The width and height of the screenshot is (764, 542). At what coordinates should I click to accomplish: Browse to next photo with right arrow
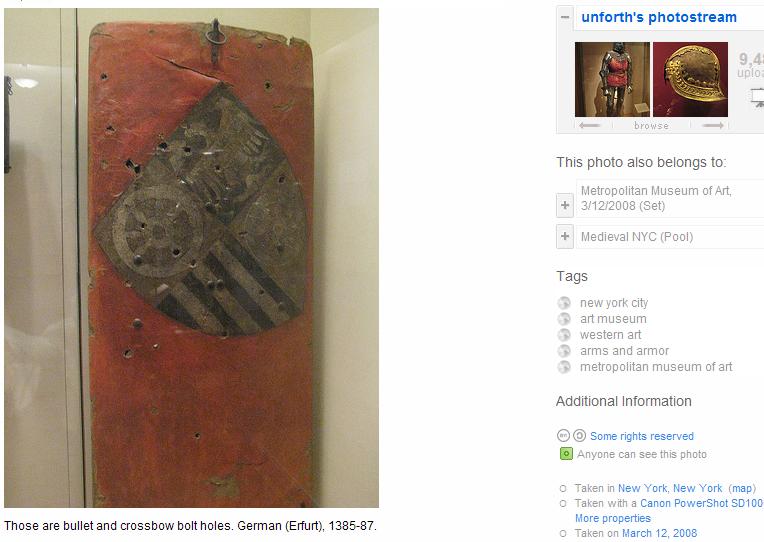click(x=713, y=126)
